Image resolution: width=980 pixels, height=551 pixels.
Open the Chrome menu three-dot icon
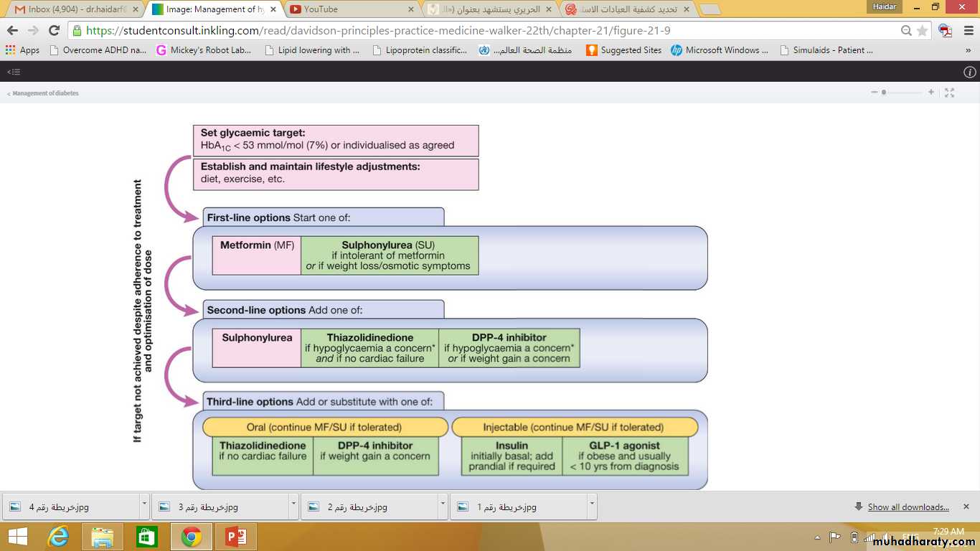tap(968, 31)
